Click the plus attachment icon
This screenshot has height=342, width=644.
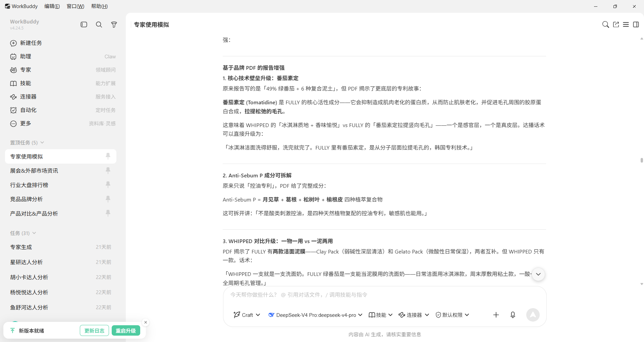click(x=496, y=315)
